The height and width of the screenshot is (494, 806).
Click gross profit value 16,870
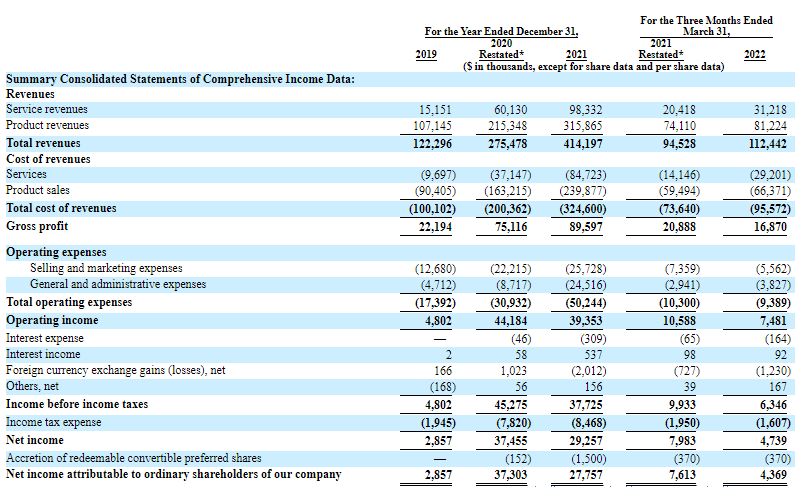770,227
